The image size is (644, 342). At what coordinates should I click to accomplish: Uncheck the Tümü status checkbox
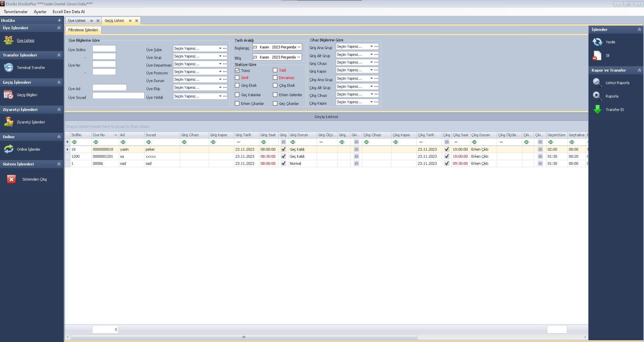237,70
